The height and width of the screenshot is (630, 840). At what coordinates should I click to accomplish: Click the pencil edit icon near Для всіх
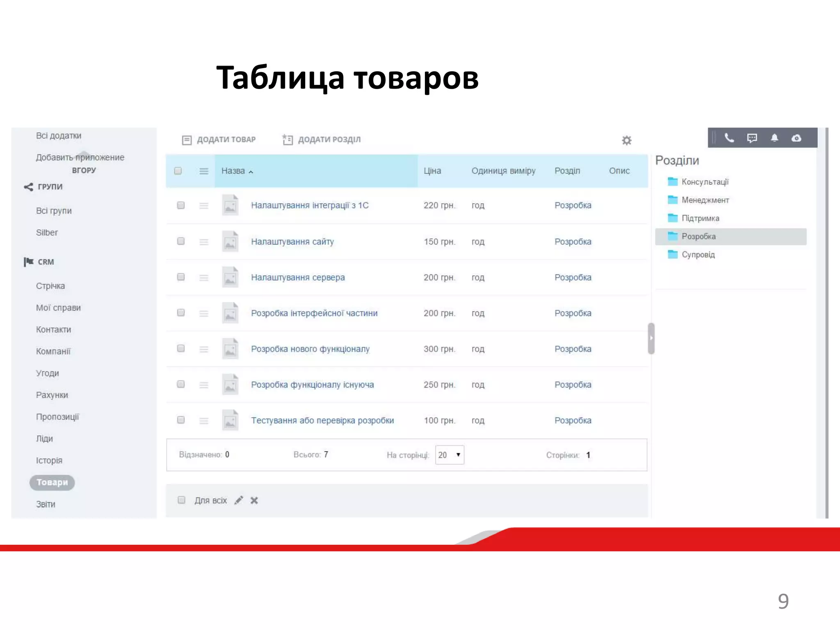(239, 500)
